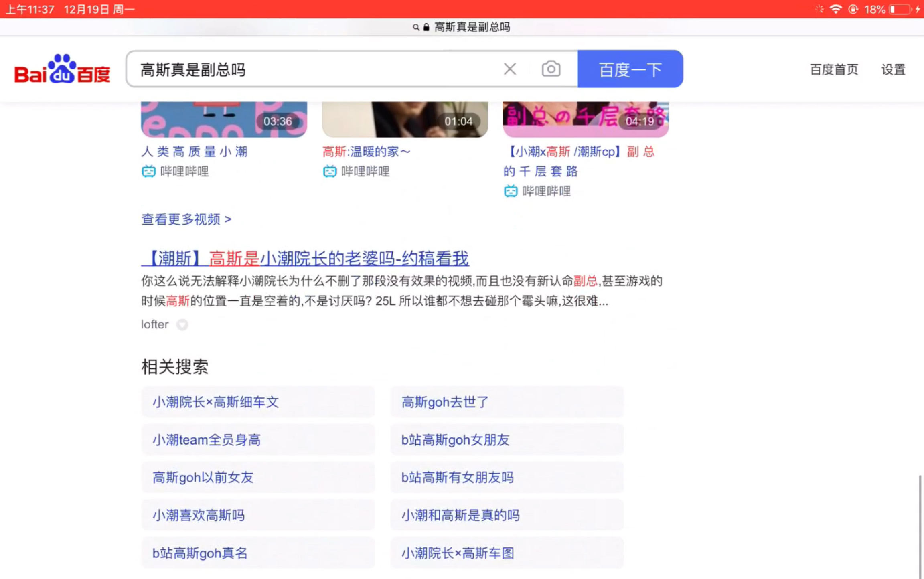
Task: Click 哔哩哔哩 source text under 千层套路
Action: point(546,191)
